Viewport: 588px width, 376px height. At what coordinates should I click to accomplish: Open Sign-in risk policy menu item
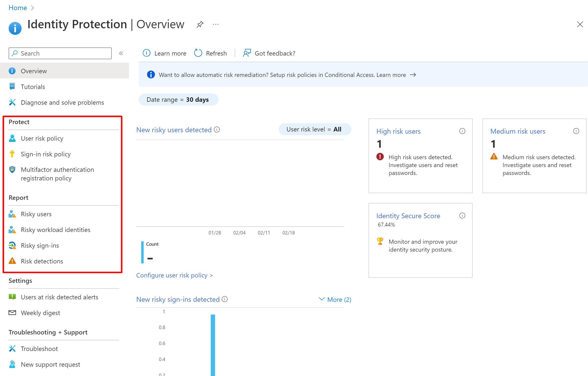click(46, 154)
